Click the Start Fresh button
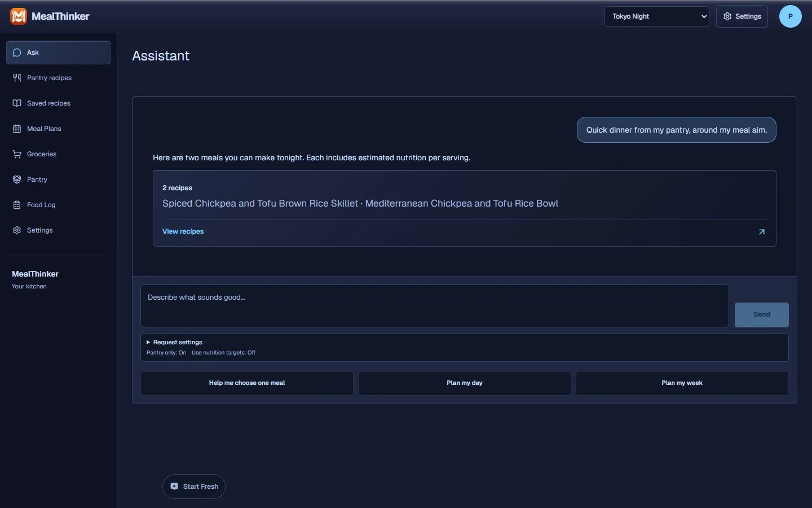Screen dimensions: 812x508 tap(193, 487)
